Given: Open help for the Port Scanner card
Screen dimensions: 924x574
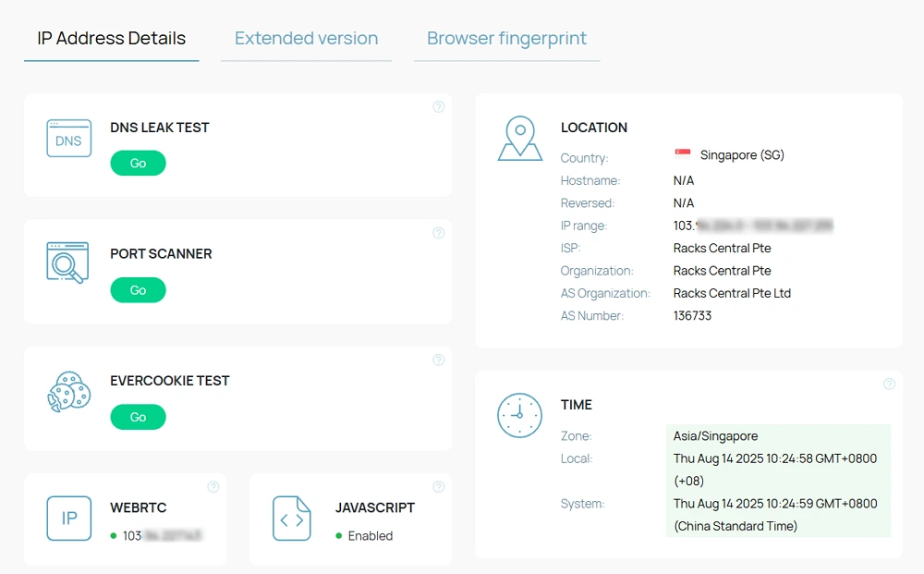Looking at the screenshot, I should pyautogui.click(x=438, y=233).
